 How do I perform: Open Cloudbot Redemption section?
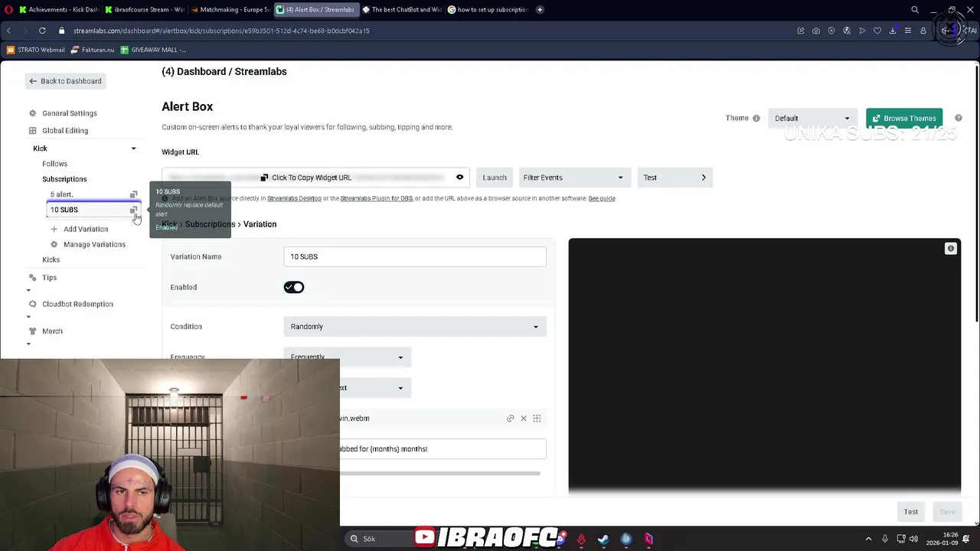(77, 304)
